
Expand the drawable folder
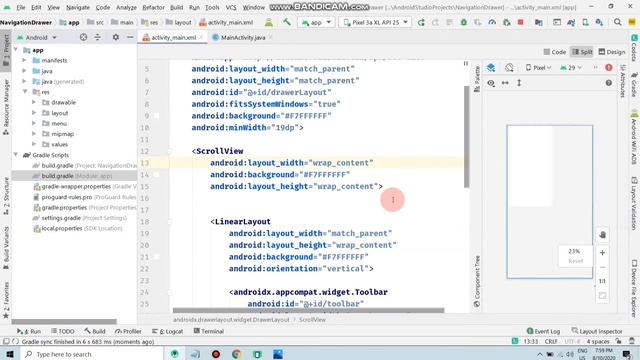pos(34,102)
